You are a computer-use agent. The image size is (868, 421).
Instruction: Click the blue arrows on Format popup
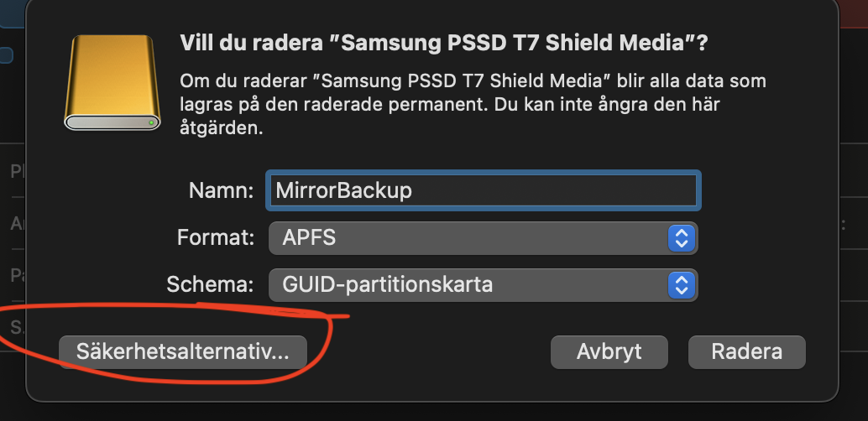(x=682, y=238)
